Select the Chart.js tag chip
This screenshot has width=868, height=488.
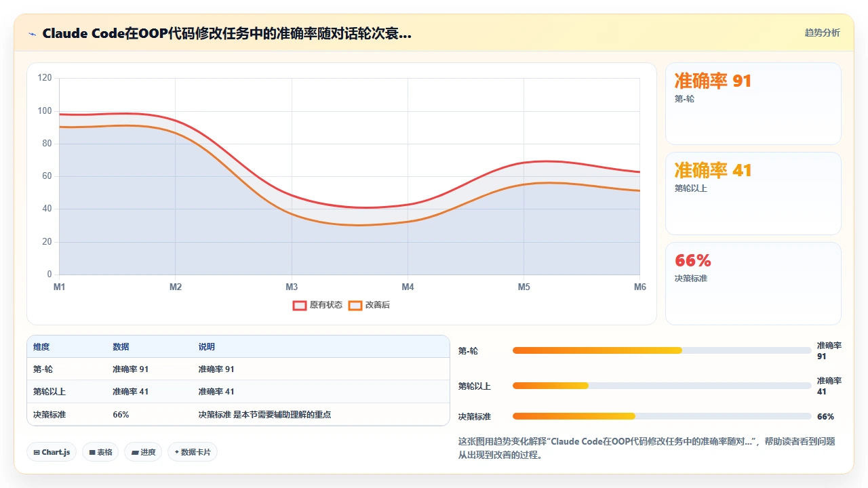pyautogui.click(x=52, y=452)
